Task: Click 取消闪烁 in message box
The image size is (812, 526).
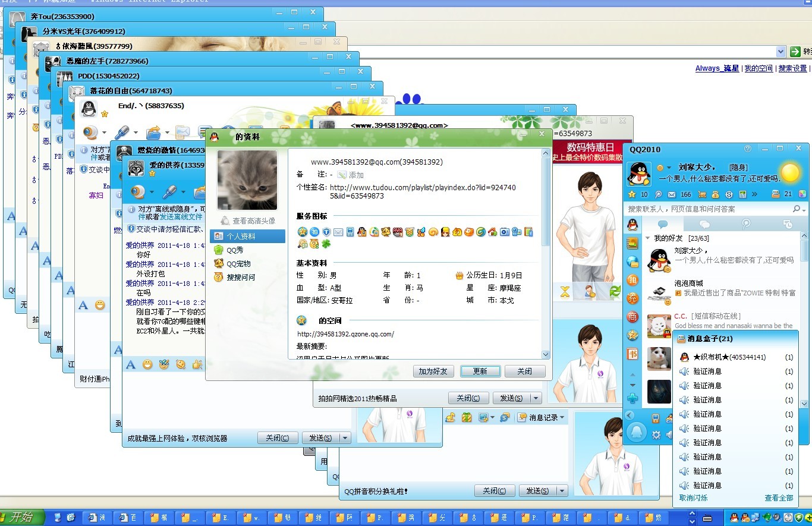Action: 693,498
